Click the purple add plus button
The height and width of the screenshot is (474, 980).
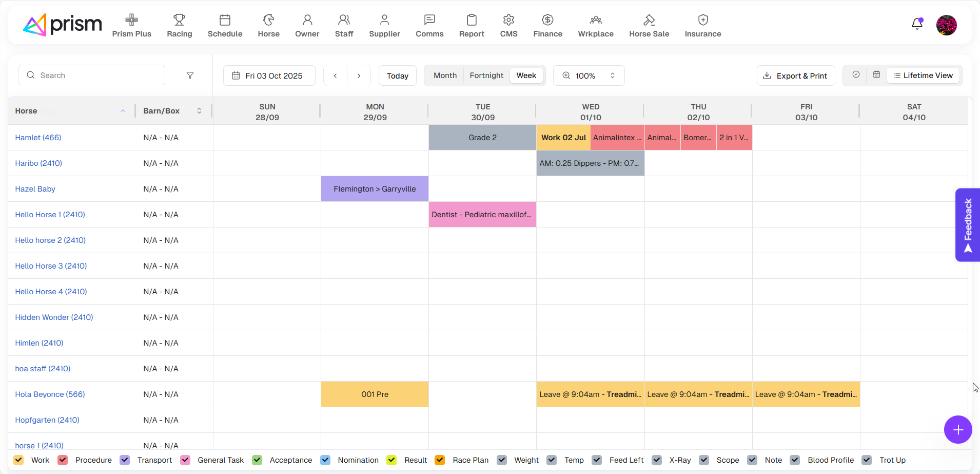tap(957, 429)
